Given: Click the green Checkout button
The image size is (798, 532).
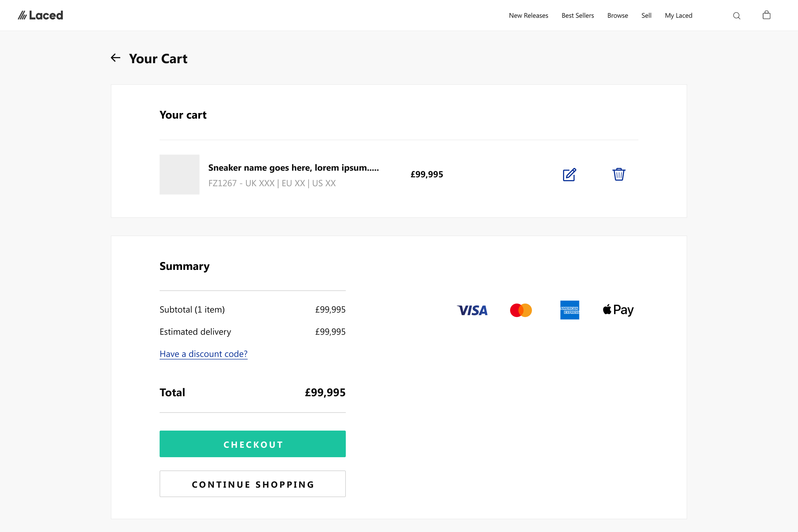Looking at the screenshot, I should (x=253, y=444).
